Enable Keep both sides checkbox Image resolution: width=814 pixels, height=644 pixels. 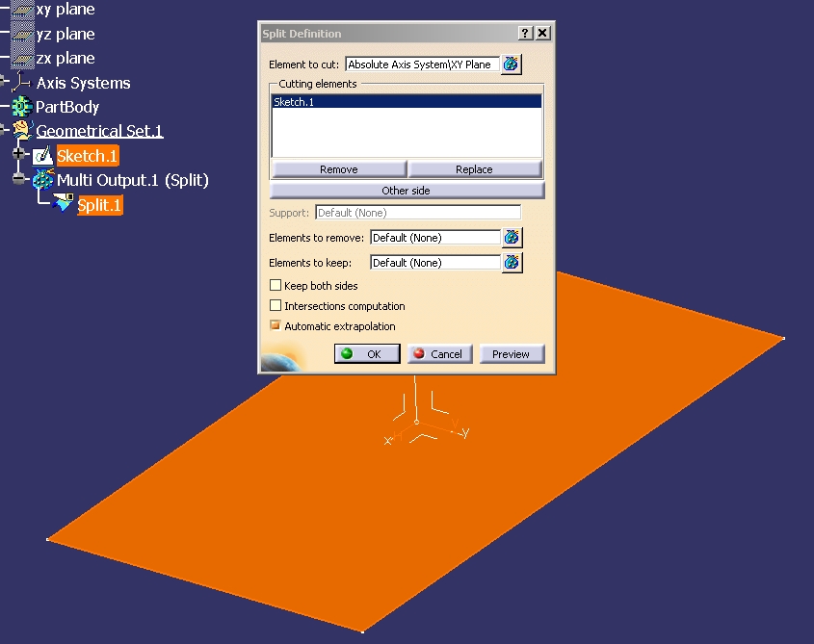coord(276,285)
